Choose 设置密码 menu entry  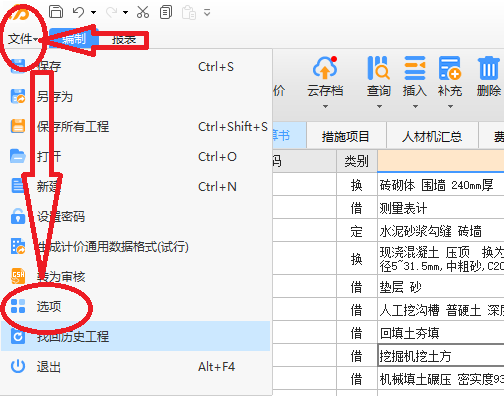click(x=135, y=217)
